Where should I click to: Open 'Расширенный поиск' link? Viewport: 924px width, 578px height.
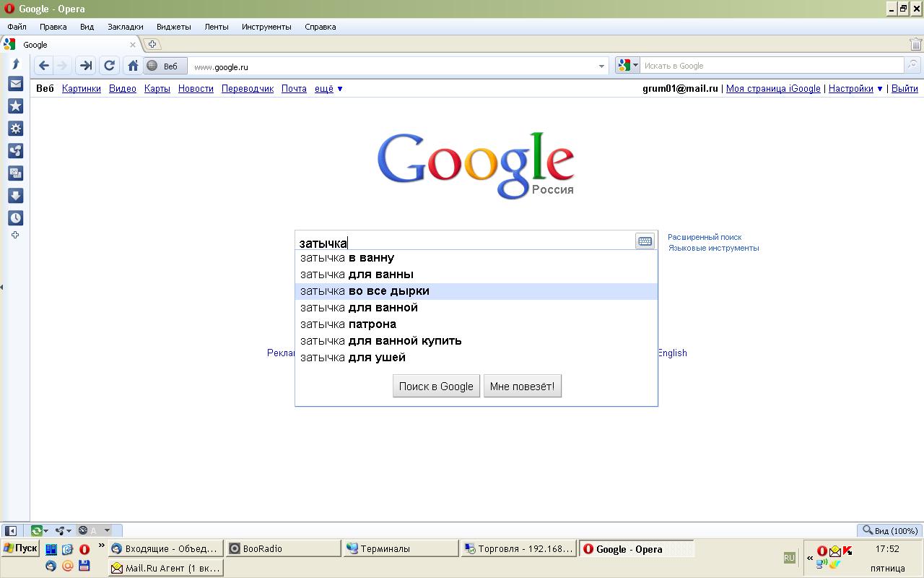pyautogui.click(x=705, y=237)
